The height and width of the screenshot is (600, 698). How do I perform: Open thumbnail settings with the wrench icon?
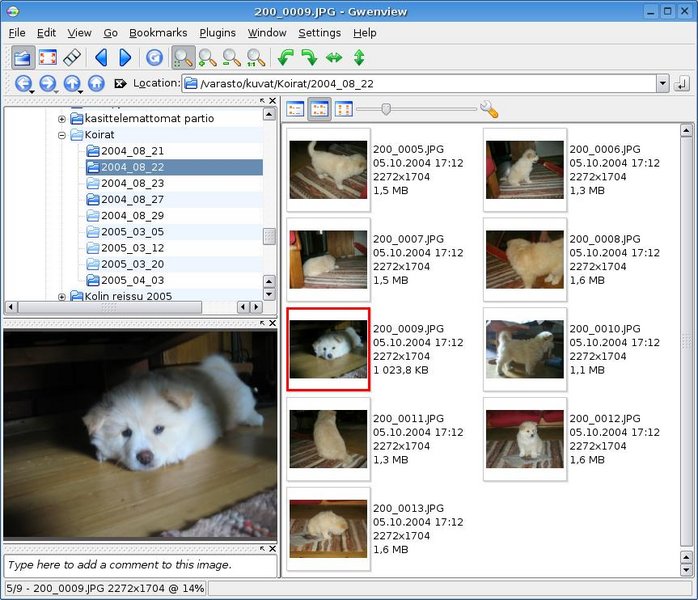489,109
